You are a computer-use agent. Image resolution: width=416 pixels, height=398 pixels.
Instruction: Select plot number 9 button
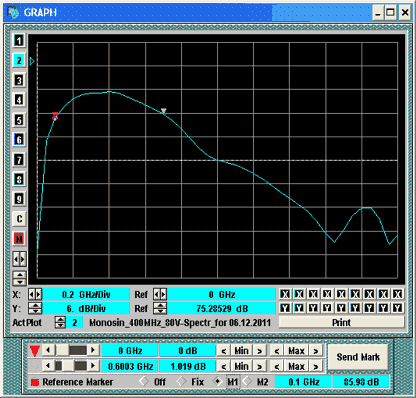click(19, 199)
